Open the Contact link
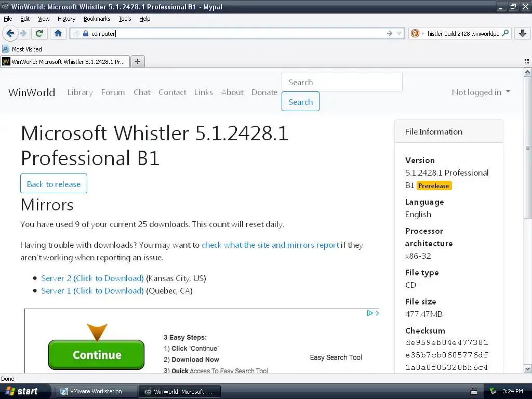The height and width of the screenshot is (399, 532). click(x=172, y=92)
